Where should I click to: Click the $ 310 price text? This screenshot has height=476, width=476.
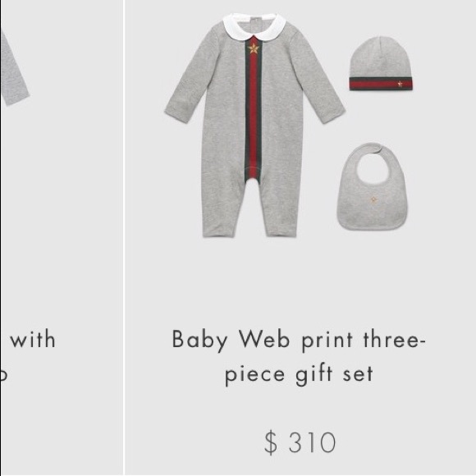(300, 442)
